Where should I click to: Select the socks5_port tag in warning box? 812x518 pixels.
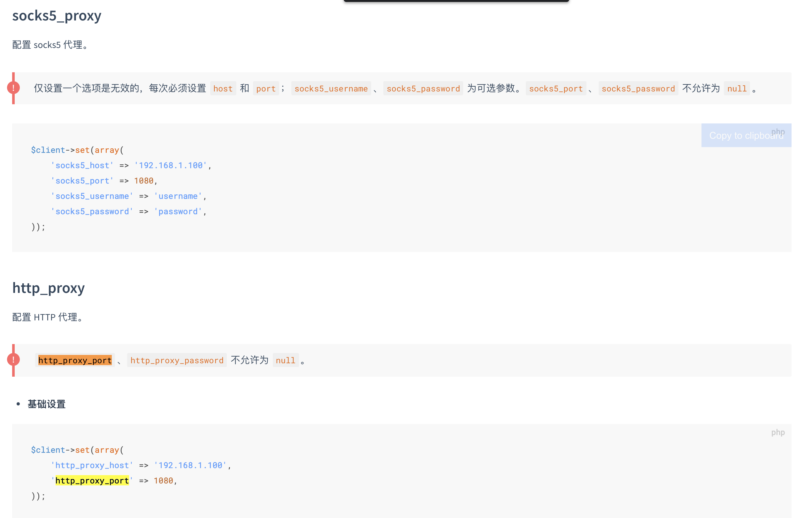[x=556, y=89]
